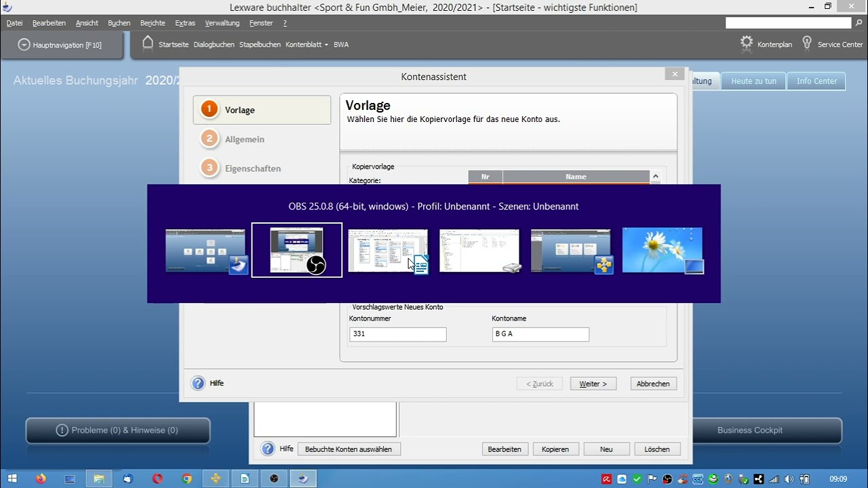868x488 pixels.
Task: Click Weiter in the Kontenassistent
Action: (593, 384)
